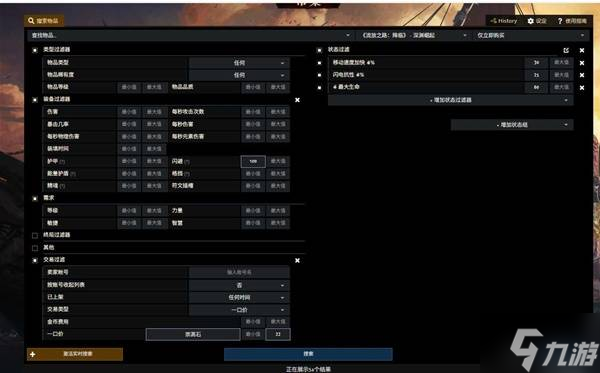Focus the 敏捷 dexterity requirement minimum field

tap(129, 223)
